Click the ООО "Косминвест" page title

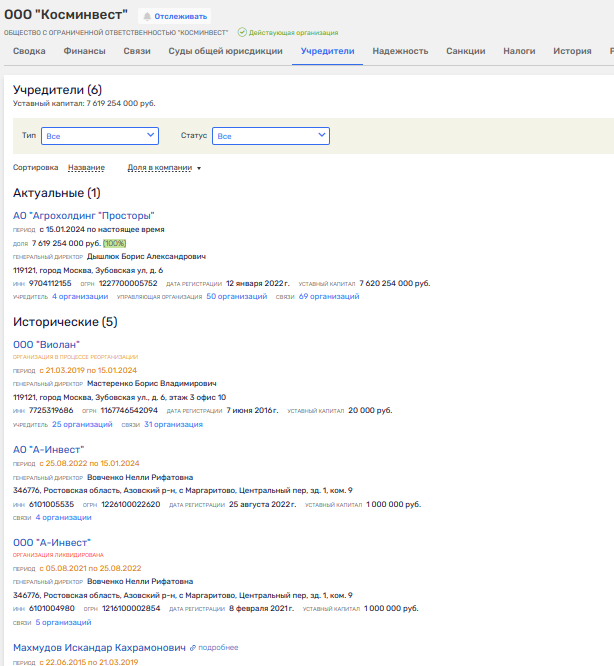66,14
